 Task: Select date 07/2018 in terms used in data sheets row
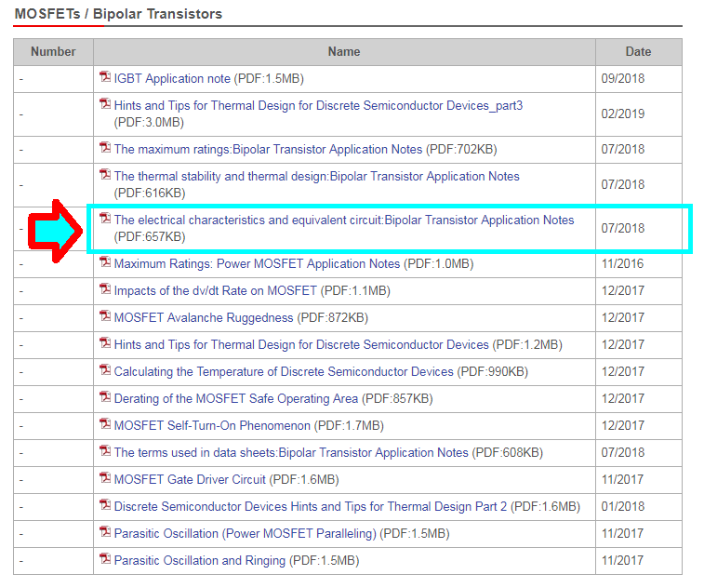coord(623,452)
